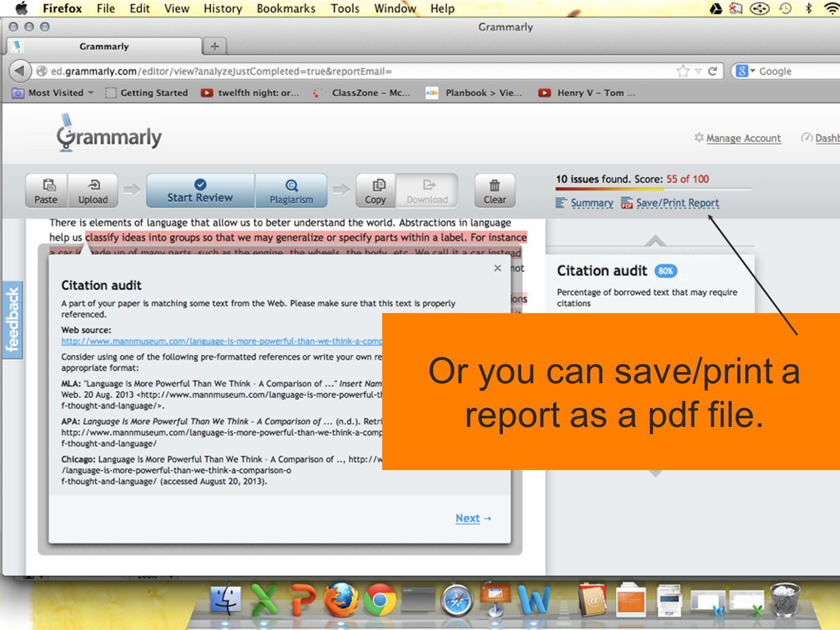Click the Wi-Fi menu bar icon
840x630 pixels.
[x=832, y=9]
